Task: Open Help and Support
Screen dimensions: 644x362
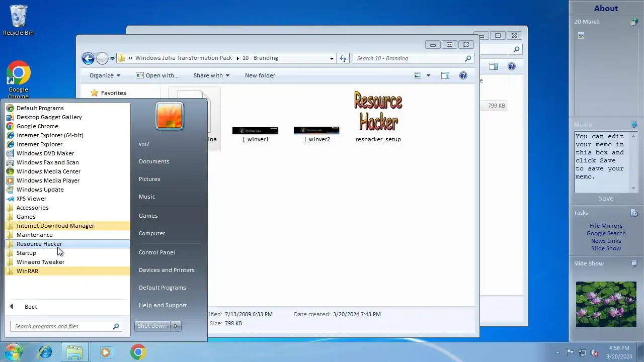Action: tap(163, 305)
